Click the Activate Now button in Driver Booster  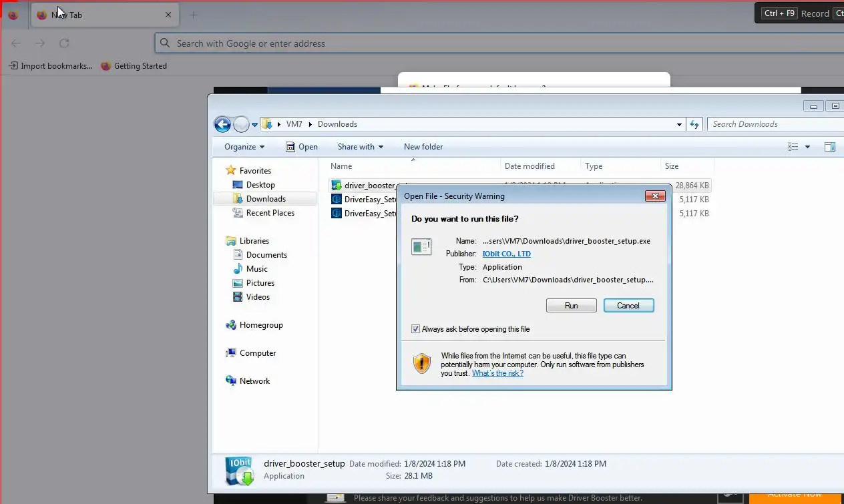tap(795, 495)
